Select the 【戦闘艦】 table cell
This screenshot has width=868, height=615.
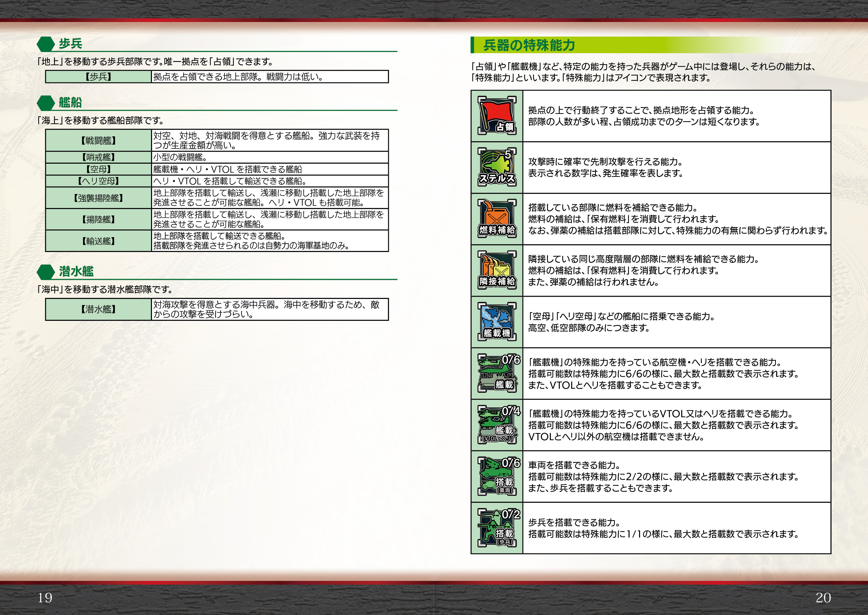point(99,140)
